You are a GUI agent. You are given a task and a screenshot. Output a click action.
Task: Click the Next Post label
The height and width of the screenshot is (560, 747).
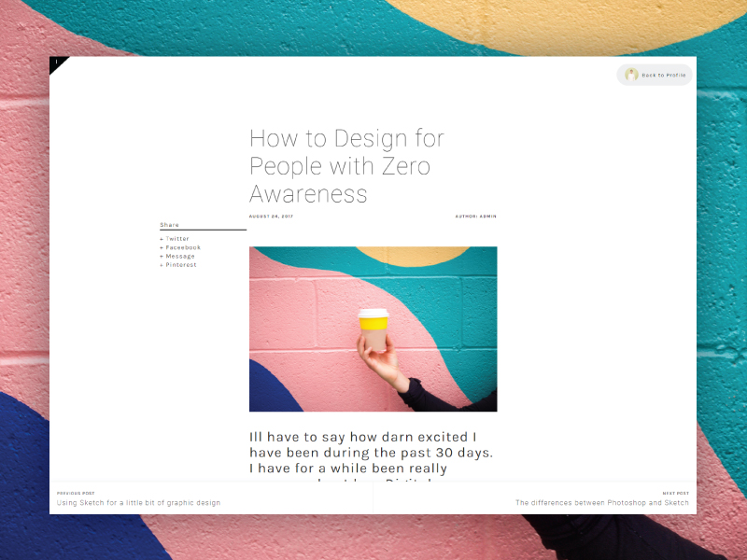tap(675, 494)
